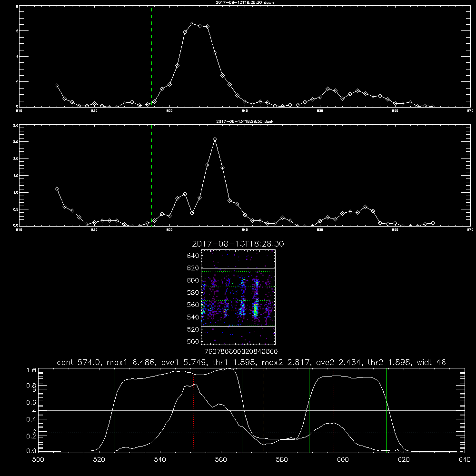Click the '520' label on heatmap y-axis
Viewport: 476px width, 476px height.
[193, 329]
